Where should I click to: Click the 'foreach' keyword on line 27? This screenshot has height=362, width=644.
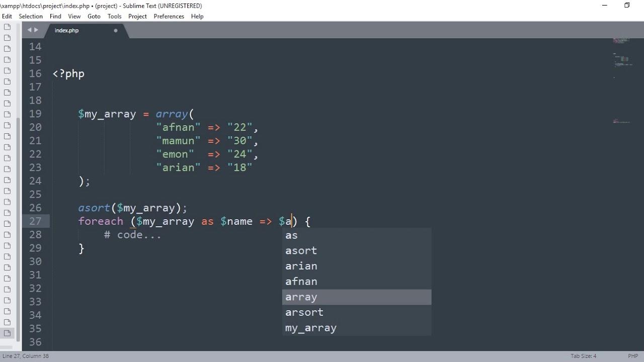tap(101, 221)
